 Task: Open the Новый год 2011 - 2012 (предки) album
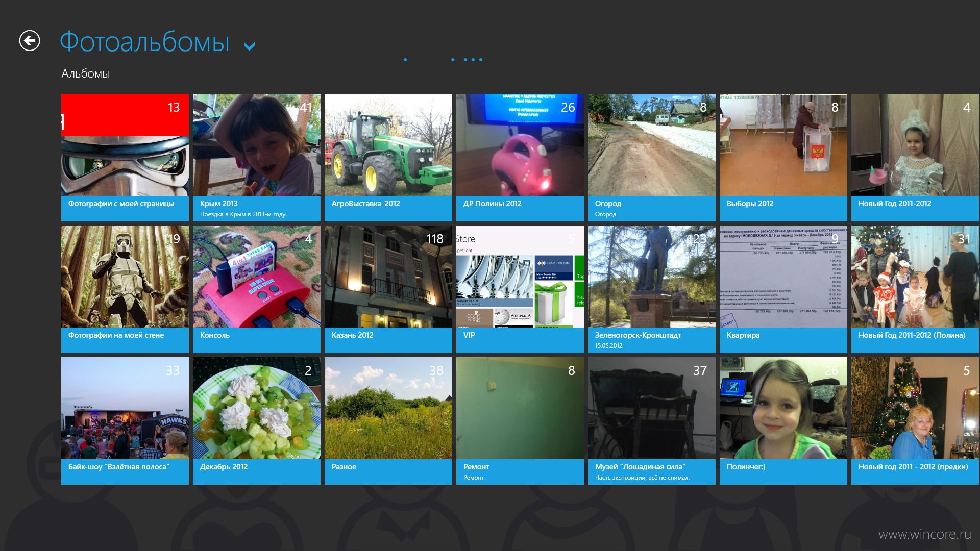(915, 420)
